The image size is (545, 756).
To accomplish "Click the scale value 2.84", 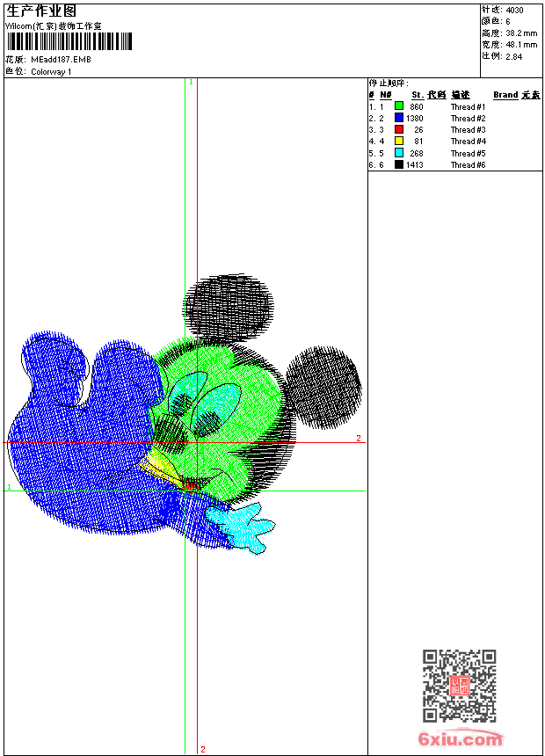I will (x=514, y=56).
